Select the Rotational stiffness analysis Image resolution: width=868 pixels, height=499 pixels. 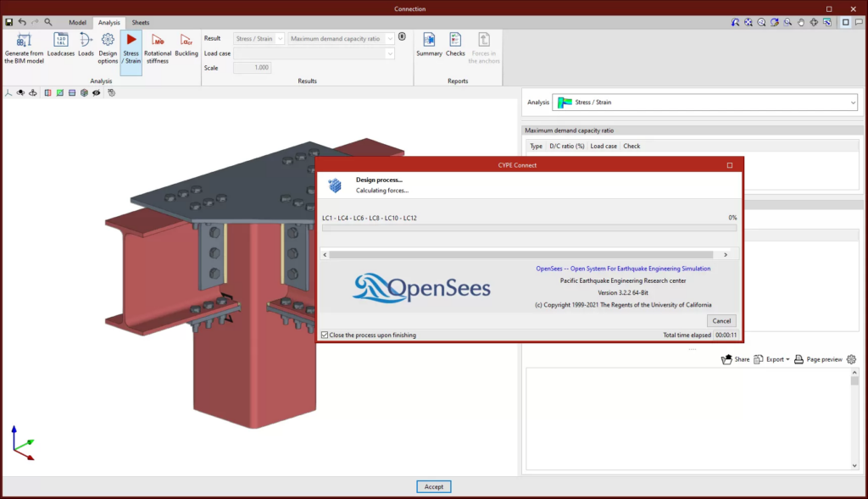(x=158, y=48)
